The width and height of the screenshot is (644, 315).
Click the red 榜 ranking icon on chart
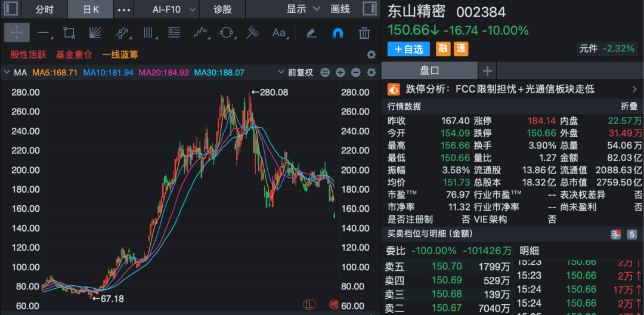334,304
